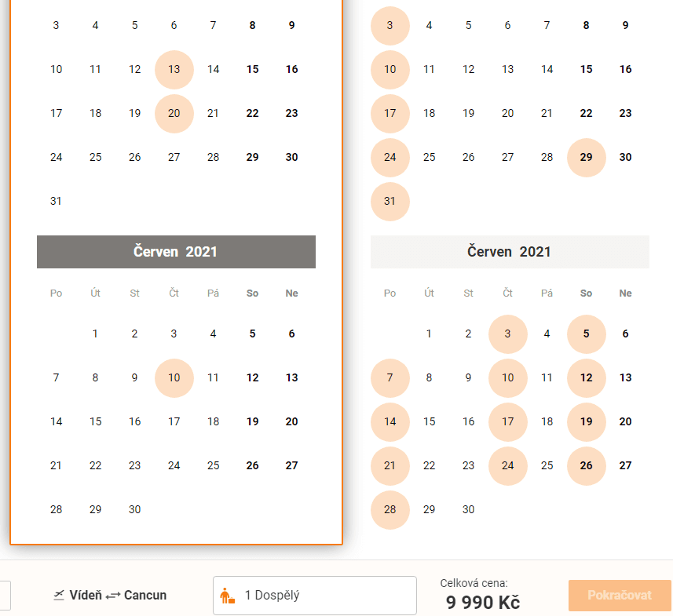Select May 31 in the right calendar

(390, 201)
